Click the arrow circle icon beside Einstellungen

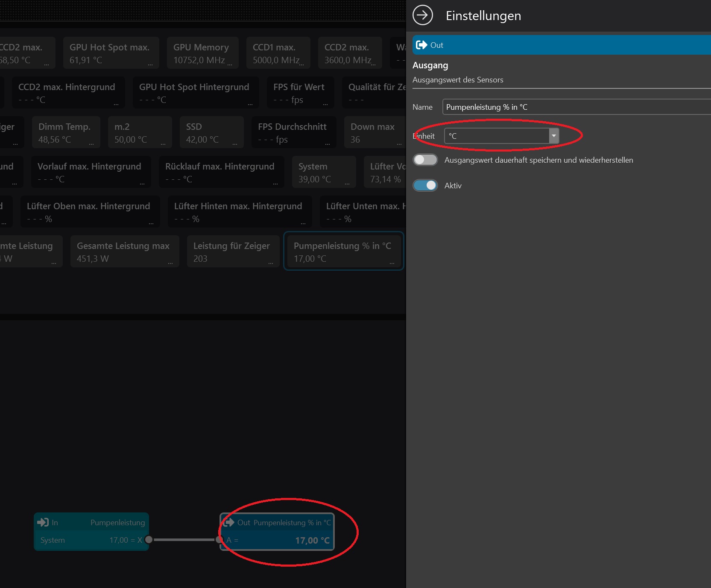422,15
